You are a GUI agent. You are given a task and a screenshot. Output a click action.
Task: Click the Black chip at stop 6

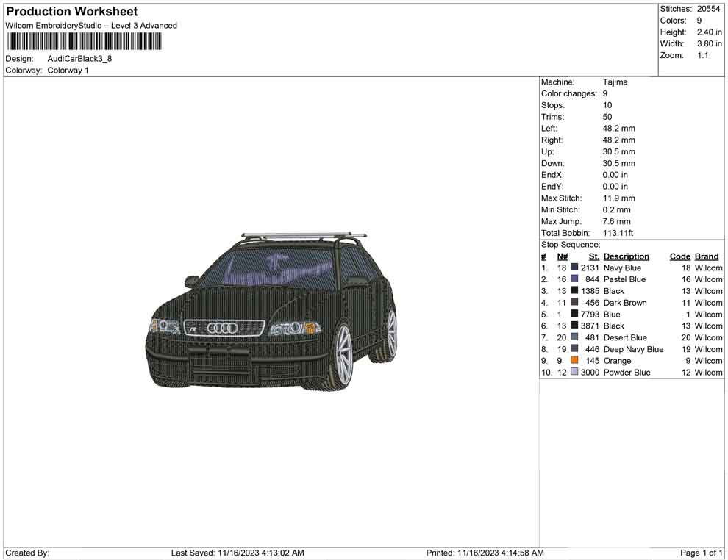[573, 326]
